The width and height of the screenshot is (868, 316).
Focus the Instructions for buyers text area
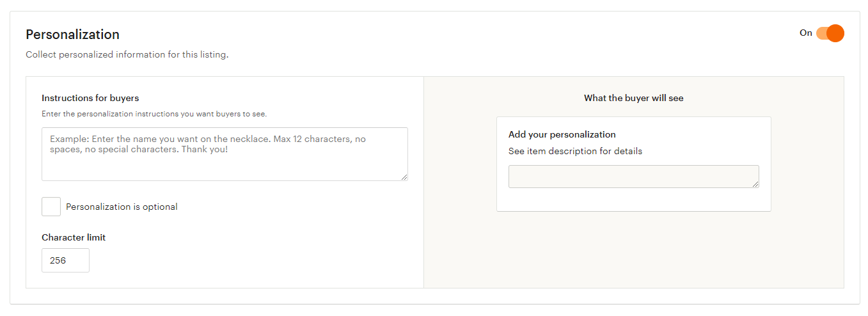[x=225, y=154]
